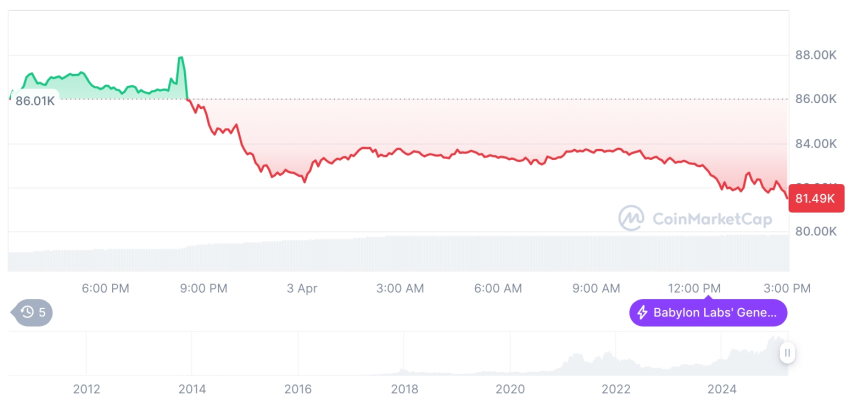
Task: Click the range slider handle on timeline
Action: 788,352
